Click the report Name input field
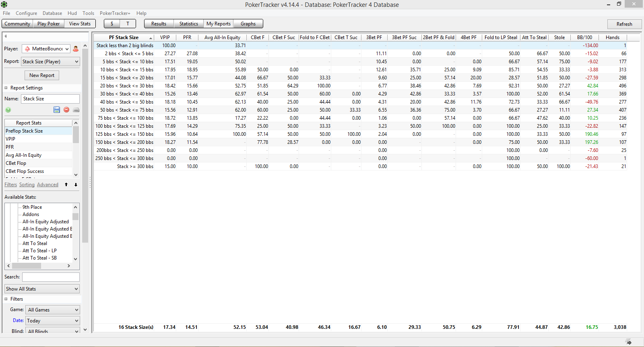The height and width of the screenshot is (347, 644). pyautogui.click(x=50, y=99)
